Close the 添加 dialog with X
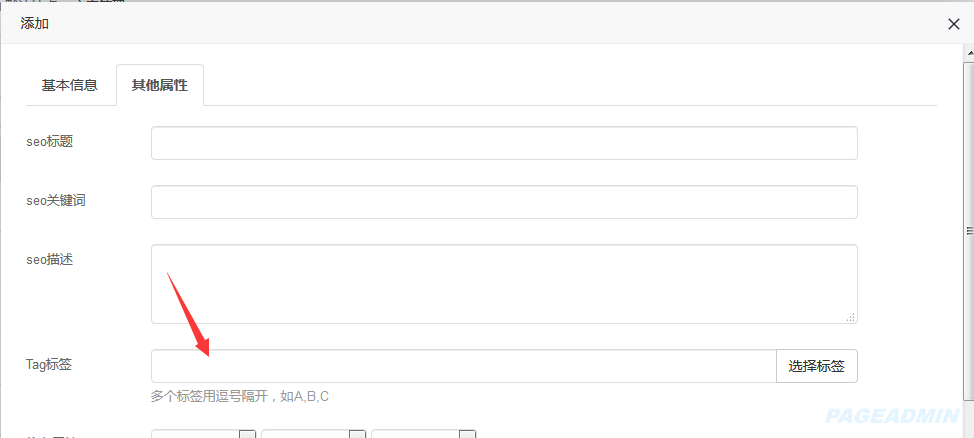This screenshot has width=974, height=438. click(x=953, y=24)
